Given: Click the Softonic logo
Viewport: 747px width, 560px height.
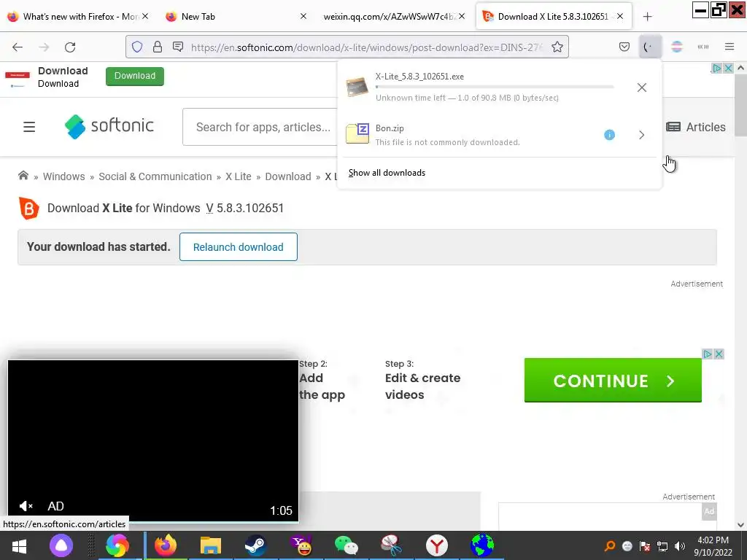Looking at the screenshot, I should pos(109,126).
